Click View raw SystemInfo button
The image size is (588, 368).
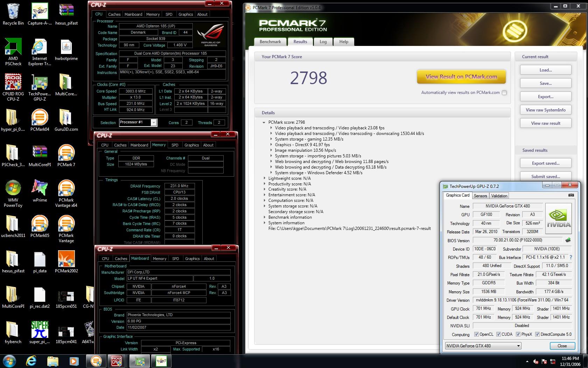point(546,110)
